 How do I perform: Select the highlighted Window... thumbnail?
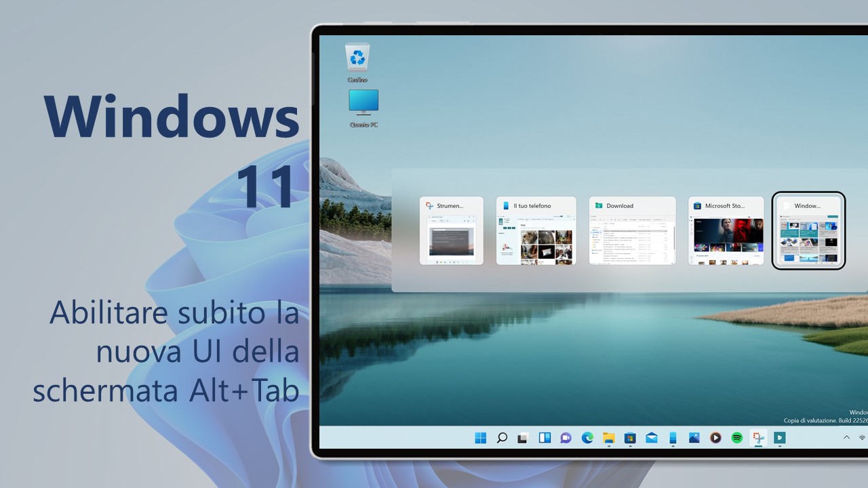click(809, 230)
